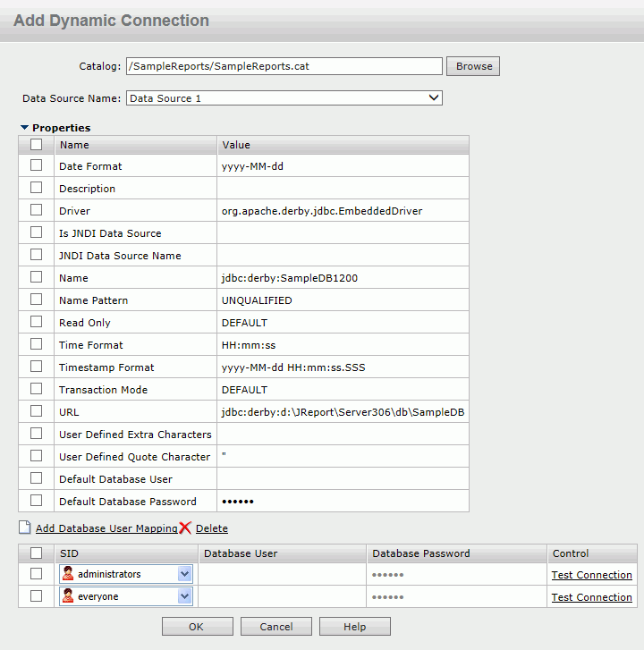Test Connection for administrators row
This screenshot has width=644, height=650.
592,575
